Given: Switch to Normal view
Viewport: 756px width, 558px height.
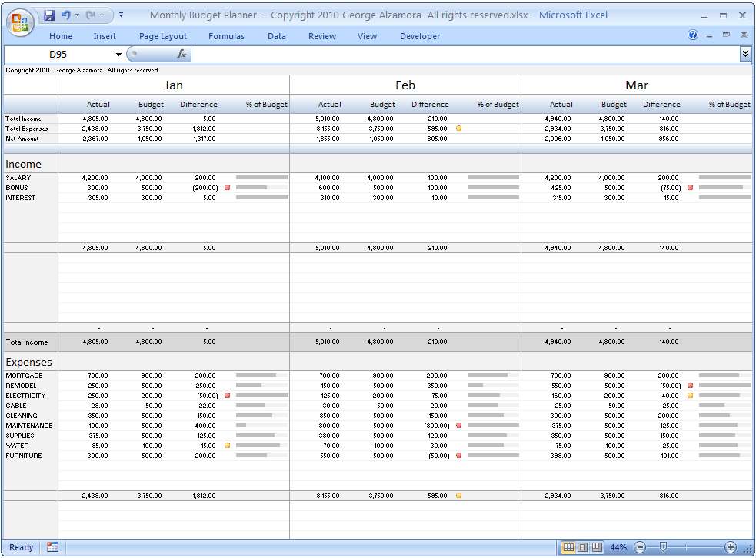Looking at the screenshot, I should pyautogui.click(x=568, y=547).
